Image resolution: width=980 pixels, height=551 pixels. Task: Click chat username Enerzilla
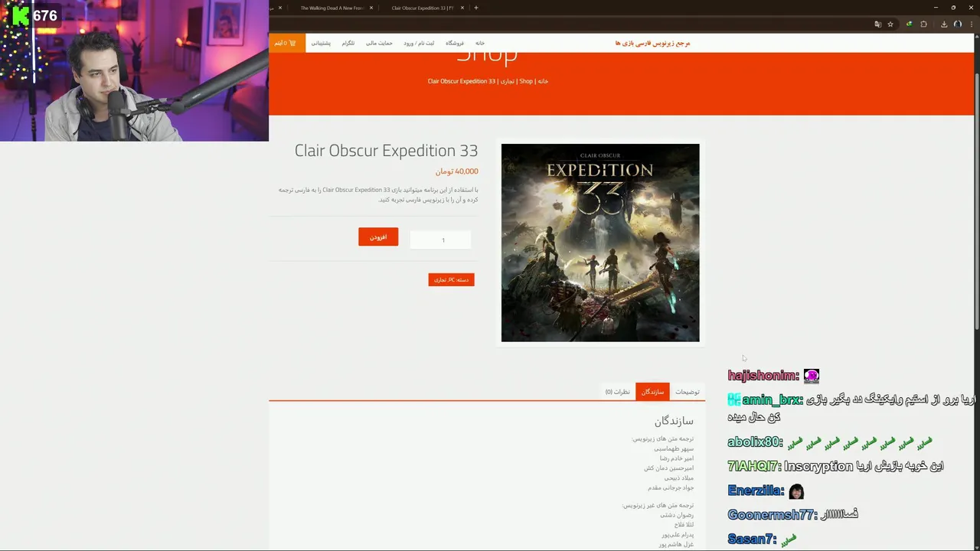[755, 491]
